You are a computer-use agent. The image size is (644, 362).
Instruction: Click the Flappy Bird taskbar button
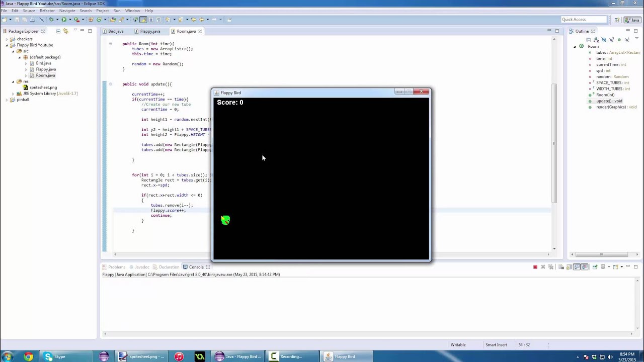347,356
